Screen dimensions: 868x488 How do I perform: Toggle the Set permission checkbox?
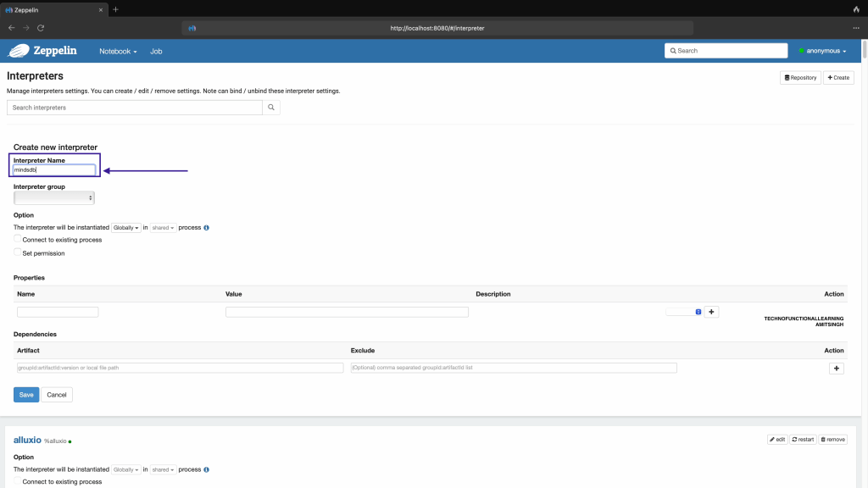tap(18, 252)
